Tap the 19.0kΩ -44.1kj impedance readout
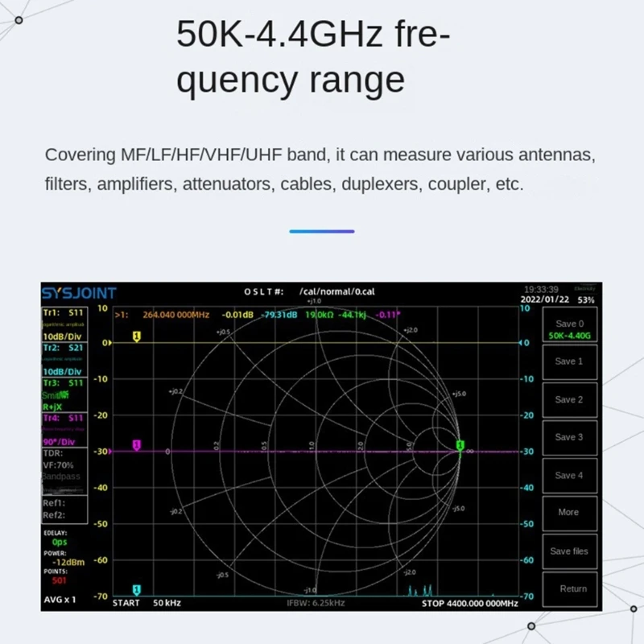 [x=335, y=315]
